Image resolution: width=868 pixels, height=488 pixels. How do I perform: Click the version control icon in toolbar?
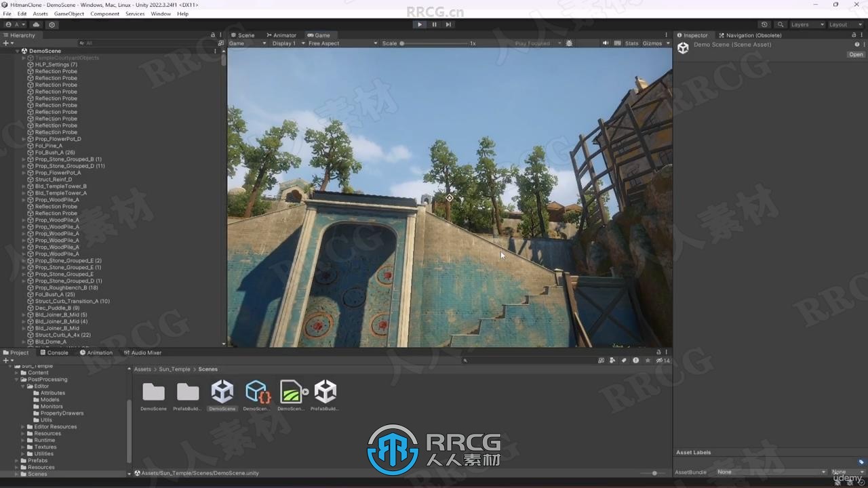(x=52, y=24)
